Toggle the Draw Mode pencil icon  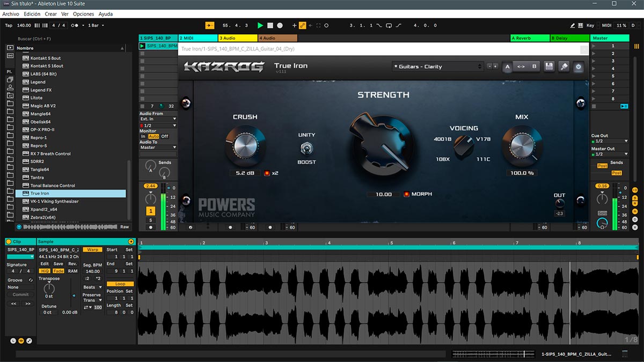coord(573,25)
